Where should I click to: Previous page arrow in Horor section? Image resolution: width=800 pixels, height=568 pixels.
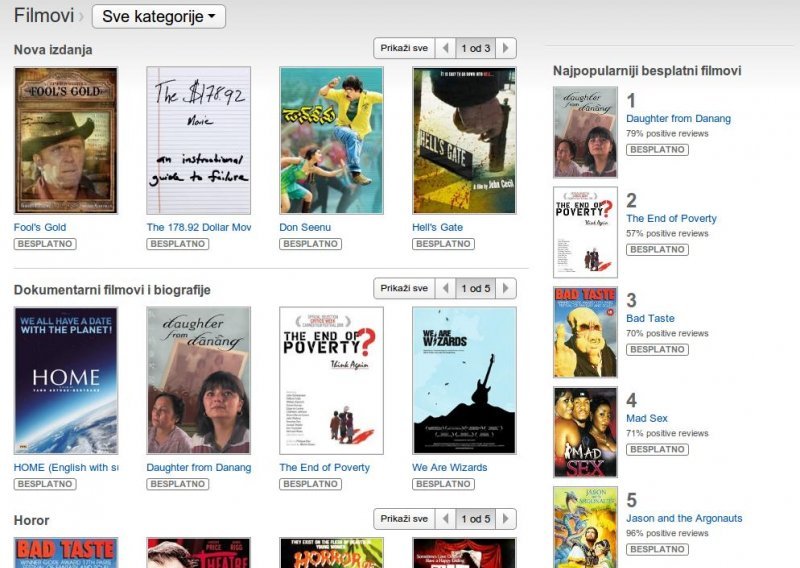coord(445,518)
